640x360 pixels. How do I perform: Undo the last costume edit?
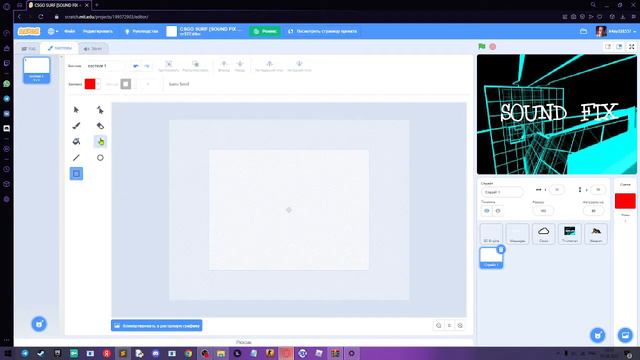point(136,66)
